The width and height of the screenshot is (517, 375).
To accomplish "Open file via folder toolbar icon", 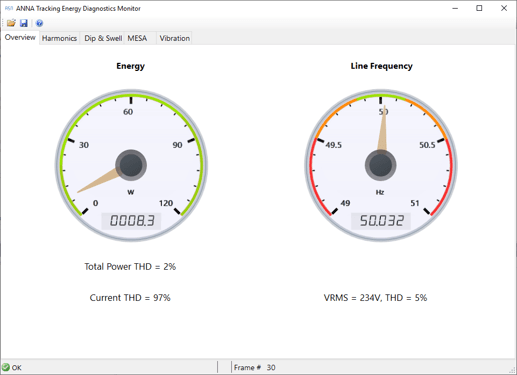I will pos(11,23).
